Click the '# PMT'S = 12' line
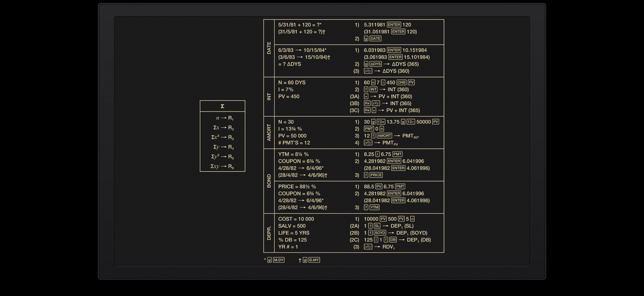The width and height of the screenshot is (644, 296). tap(294, 143)
